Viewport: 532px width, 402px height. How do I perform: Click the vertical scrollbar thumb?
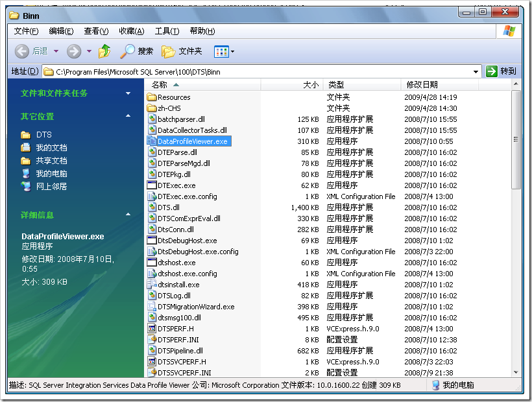tap(516, 139)
